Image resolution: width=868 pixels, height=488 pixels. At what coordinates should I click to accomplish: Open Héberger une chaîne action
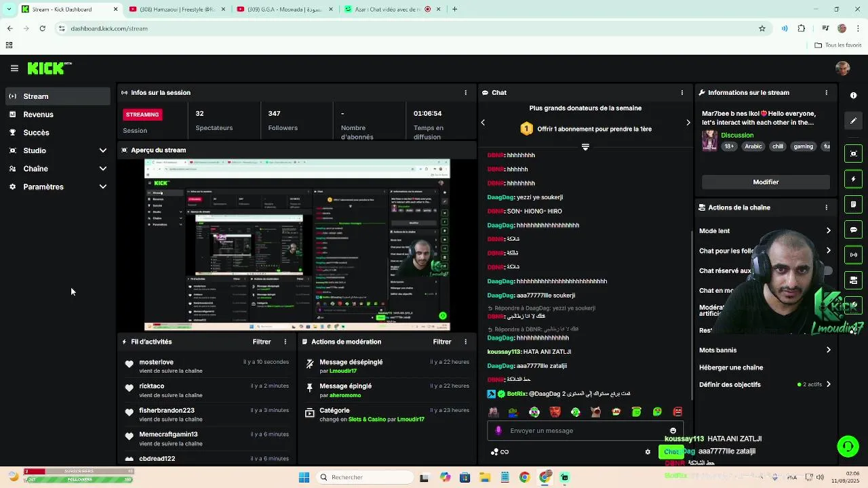click(731, 368)
